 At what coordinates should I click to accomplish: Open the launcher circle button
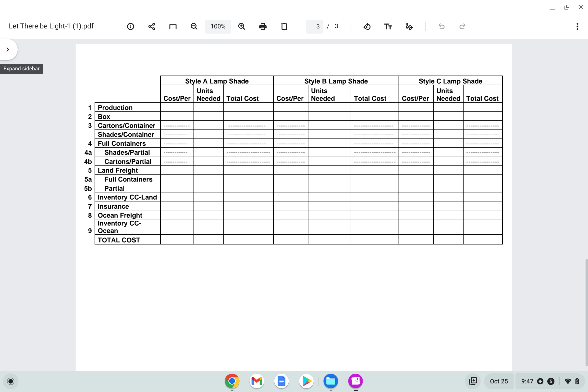11,381
